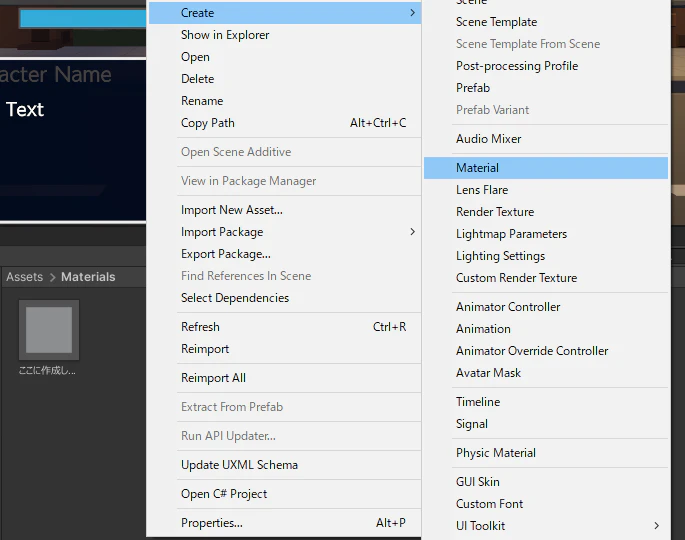This screenshot has width=685, height=540.
Task: Choose Show in Explorer
Action: [284, 35]
